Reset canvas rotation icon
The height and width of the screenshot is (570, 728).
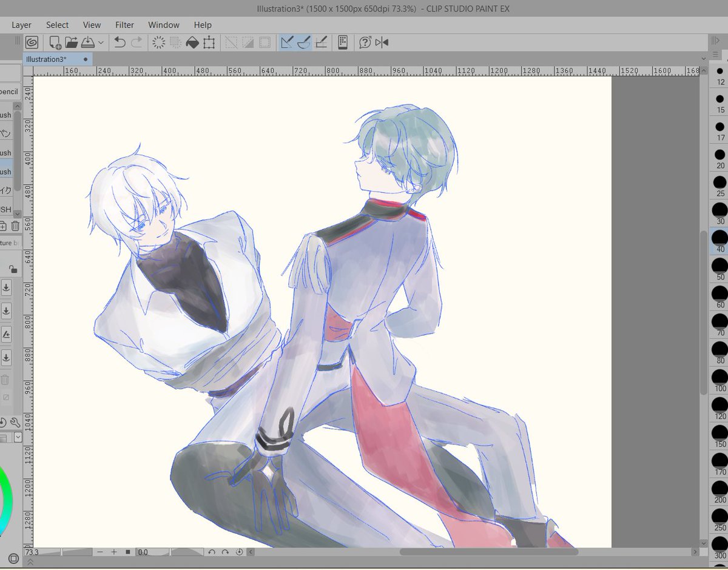pyautogui.click(x=239, y=552)
